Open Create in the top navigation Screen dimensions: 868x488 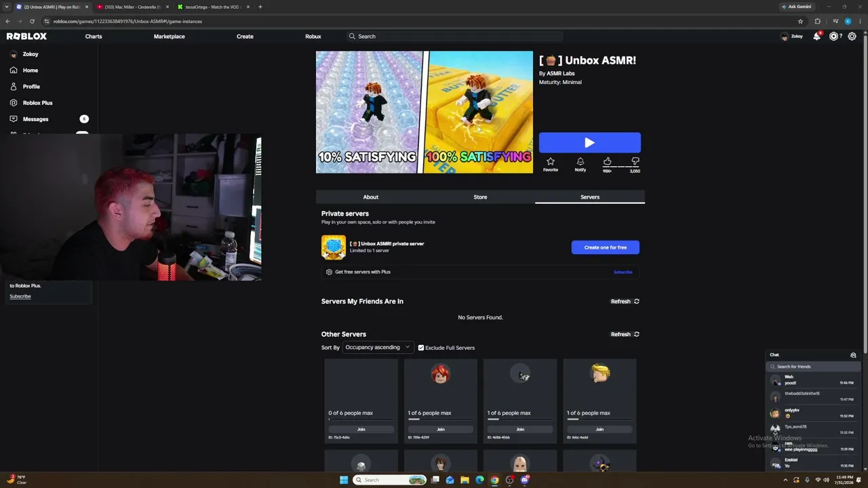click(x=245, y=37)
